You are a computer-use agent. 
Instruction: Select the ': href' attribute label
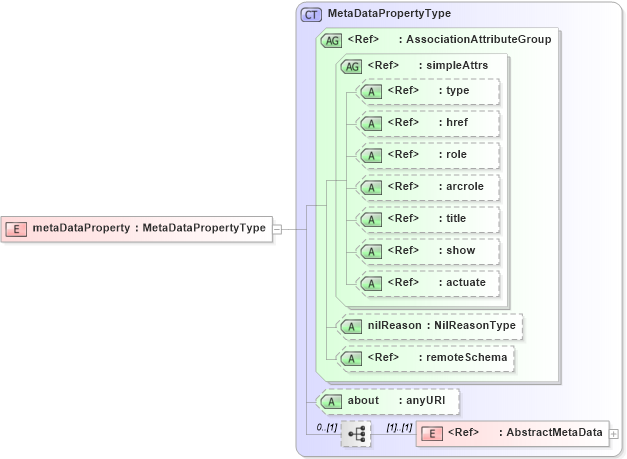pos(453,122)
